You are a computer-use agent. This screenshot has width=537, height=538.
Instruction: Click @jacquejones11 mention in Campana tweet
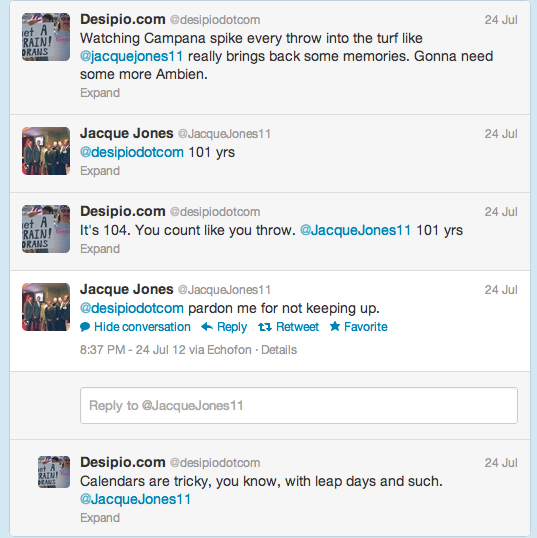132,56
